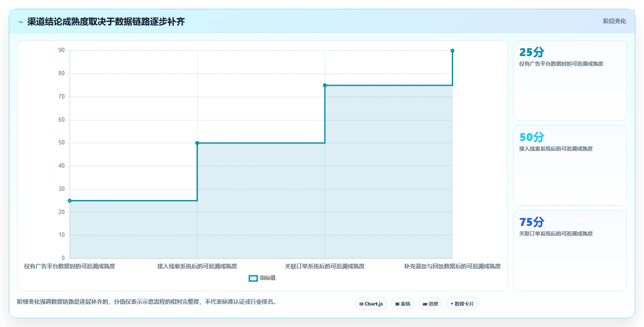Image resolution: width=644 pixels, height=327 pixels.
Task: Click the chart data point at value 25
Action: point(70,200)
